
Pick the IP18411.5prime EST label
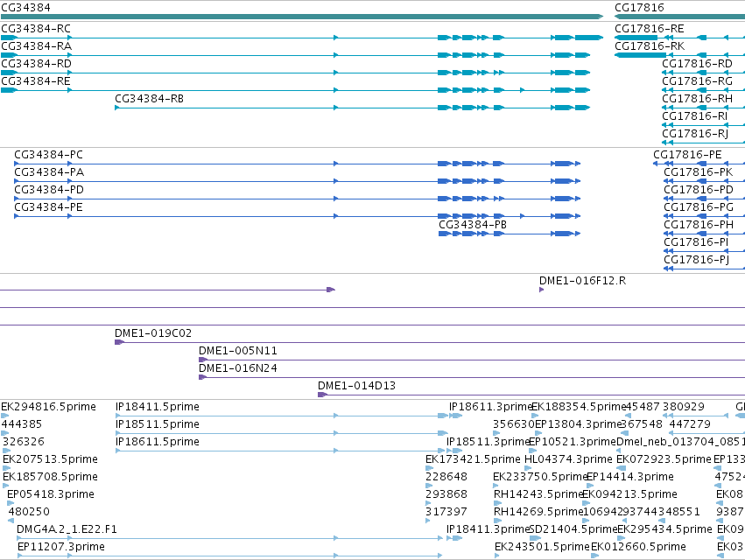(158, 407)
